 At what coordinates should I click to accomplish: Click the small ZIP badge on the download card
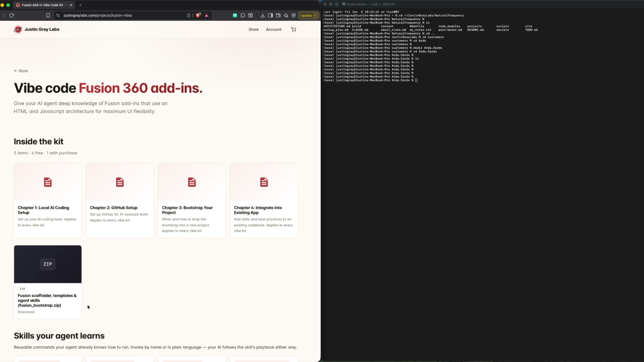(x=22, y=289)
